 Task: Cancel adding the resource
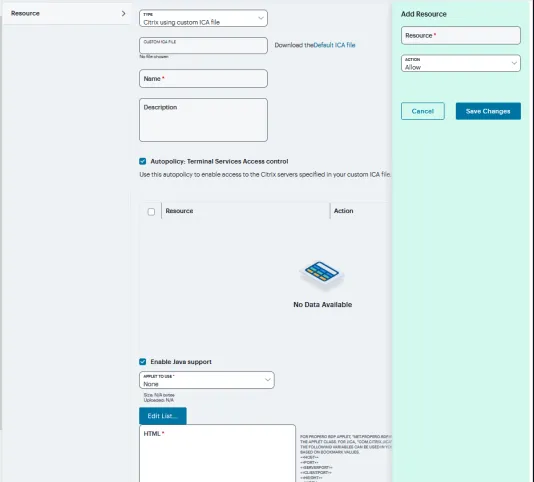423,111
